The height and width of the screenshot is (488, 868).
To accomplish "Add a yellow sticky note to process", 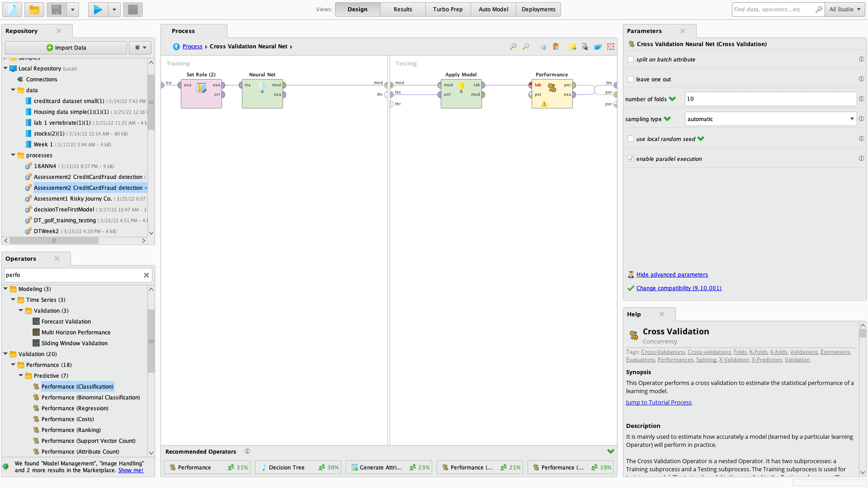I will [572, 47].
